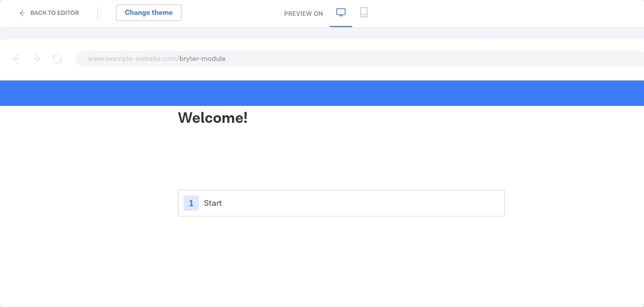
Task: Click the mock browser reload icon
Action: pos(57,59)
